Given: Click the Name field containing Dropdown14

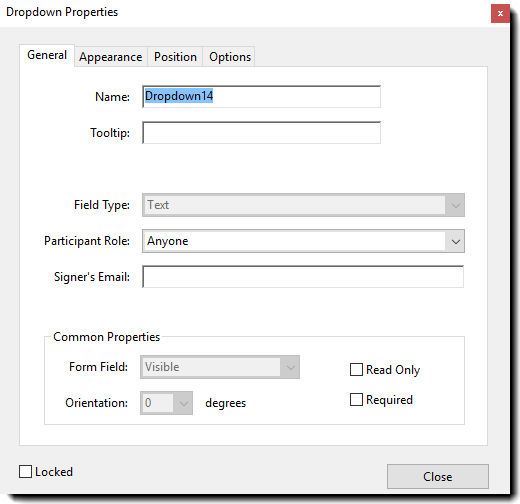Looking at the screenshot, I should 261,96.
